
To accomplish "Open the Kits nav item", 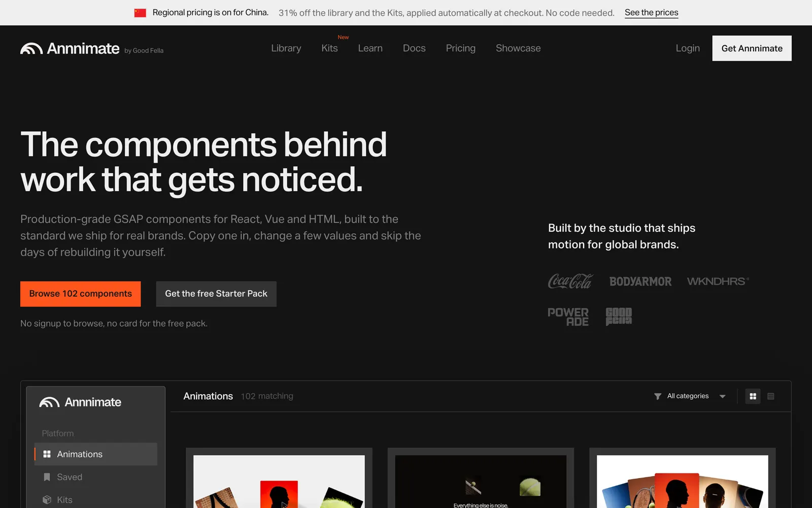I will pos(329,48).
